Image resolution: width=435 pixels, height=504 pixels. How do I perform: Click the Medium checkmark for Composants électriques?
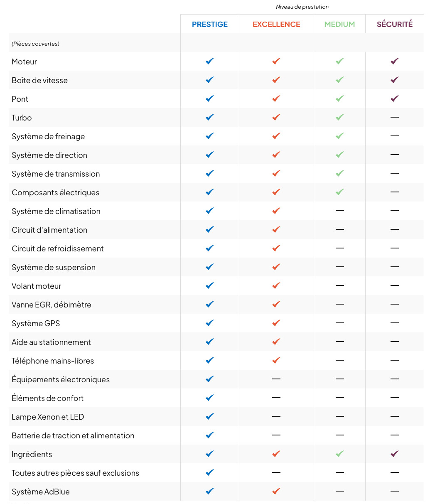pos(340,192)
